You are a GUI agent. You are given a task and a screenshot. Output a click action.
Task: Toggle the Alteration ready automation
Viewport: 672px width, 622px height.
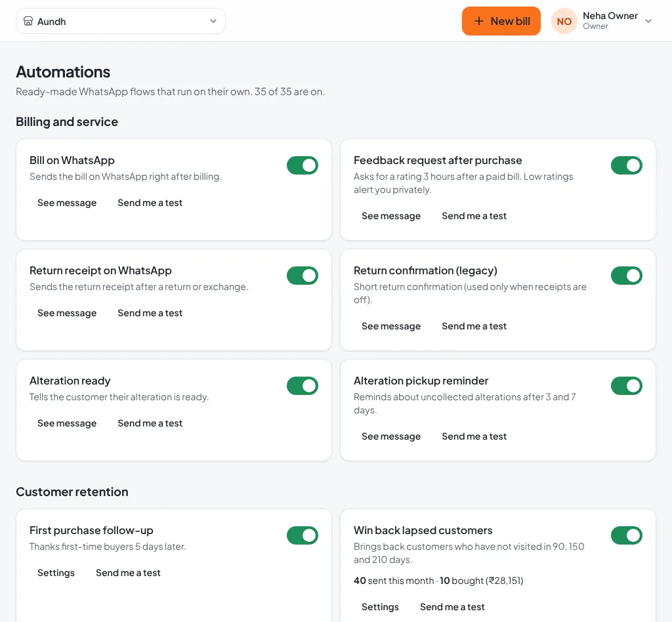(302, 386)
